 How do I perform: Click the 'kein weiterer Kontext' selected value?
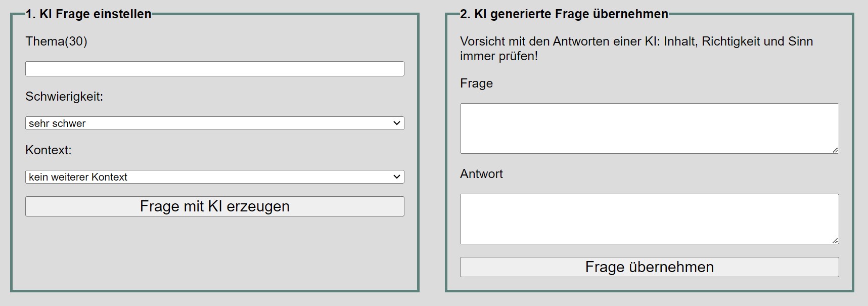pyautogui.click(x=78, y=177)
